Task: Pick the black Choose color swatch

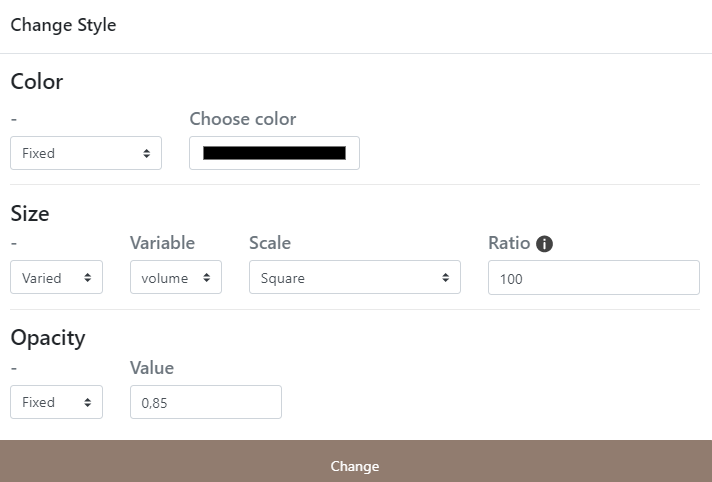Action: coord(274,153)
